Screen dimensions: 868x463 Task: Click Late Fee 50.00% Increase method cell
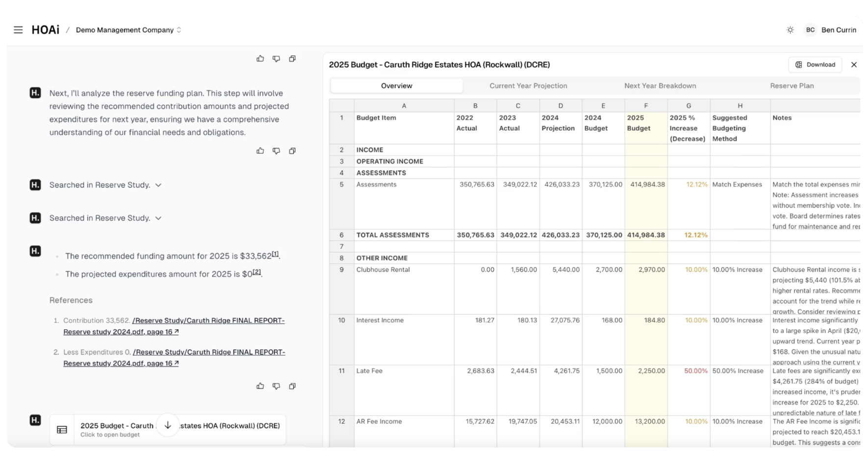[x=740, y=390]
